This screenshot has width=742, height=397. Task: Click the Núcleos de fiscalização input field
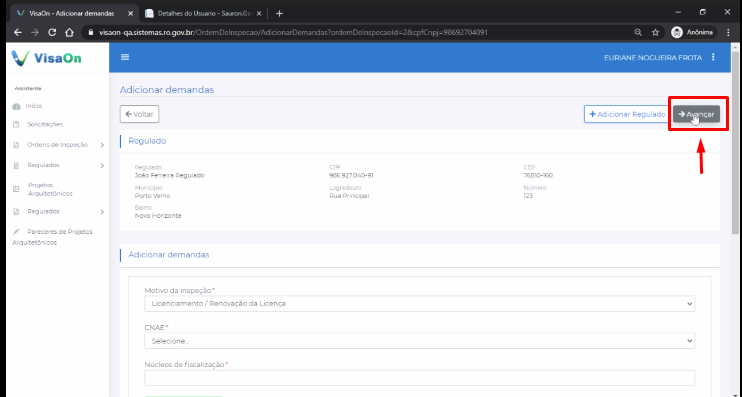(x=419, y=378)
